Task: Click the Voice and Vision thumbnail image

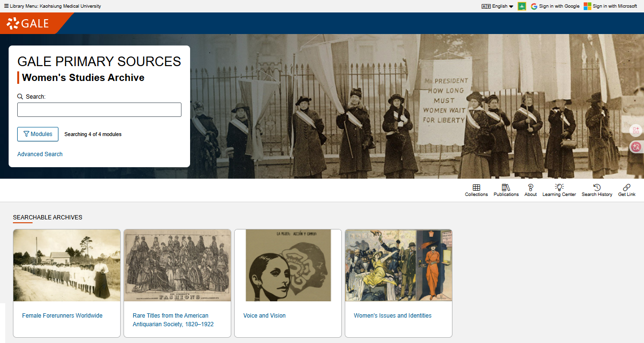Action: (x=288, y=265)
